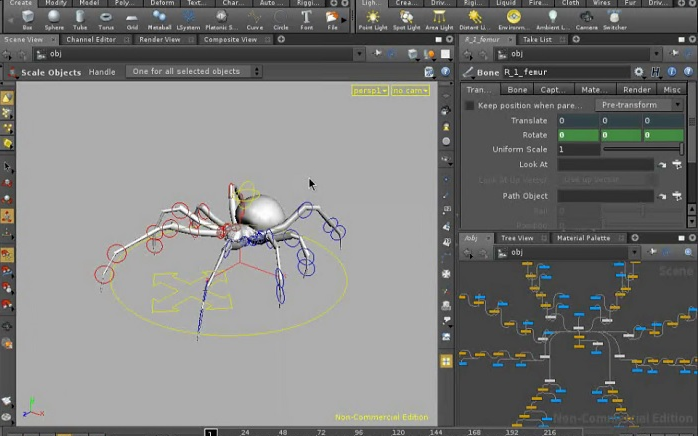Viewport: 698px width, 436px height.
Task: Open the Handle mode dropdown
Action: click(x=193, y=72)
